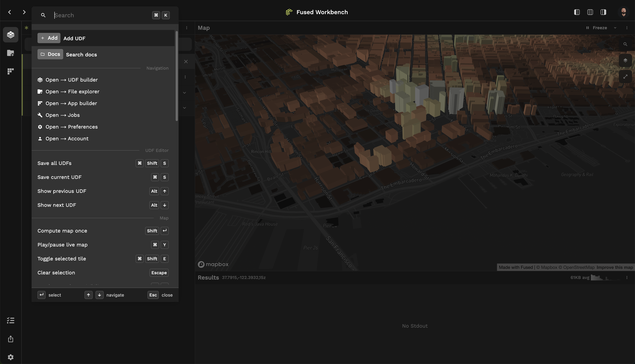Toggle the center panel layout icon

(590, 12)
